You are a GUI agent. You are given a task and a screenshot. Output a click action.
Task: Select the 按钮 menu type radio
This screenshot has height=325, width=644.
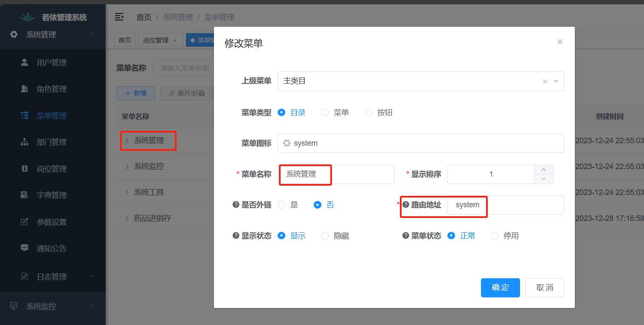coord(368,113)
